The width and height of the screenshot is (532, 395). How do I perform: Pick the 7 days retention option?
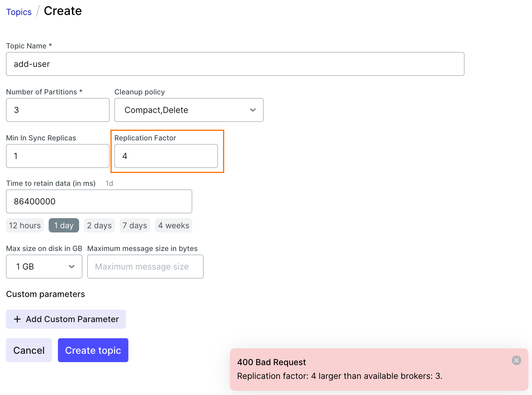click(x=135, y=225)
